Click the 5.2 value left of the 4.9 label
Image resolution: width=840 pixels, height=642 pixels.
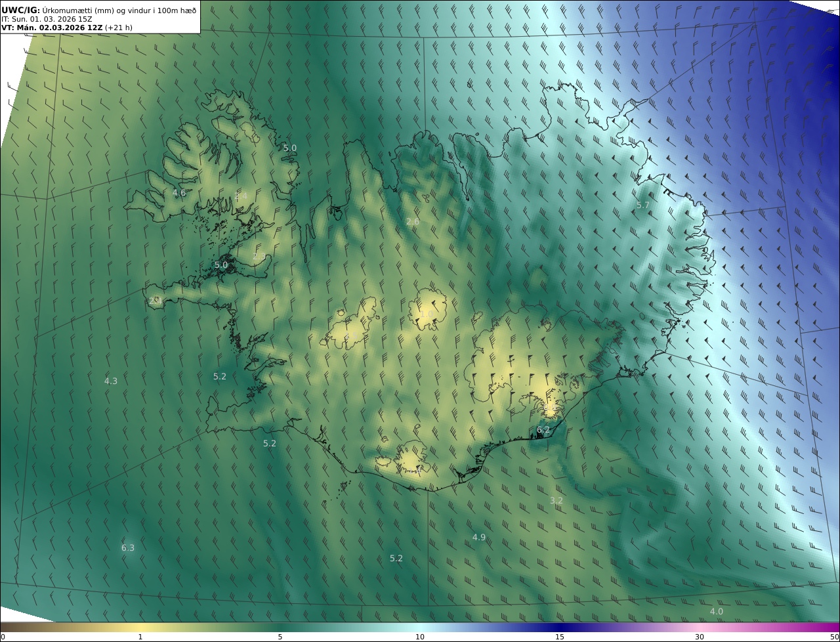pyautogui.click(x=396, y=559)
